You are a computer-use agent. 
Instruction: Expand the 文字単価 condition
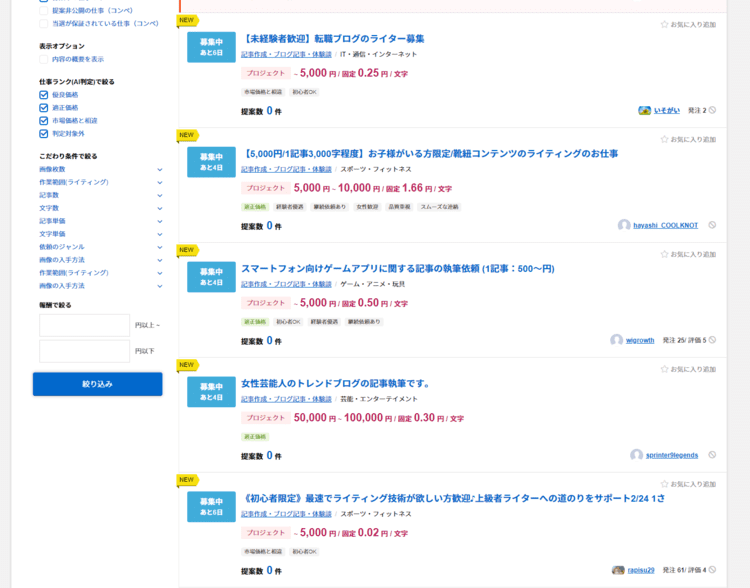pyautogui.click(x=101, y=234)
